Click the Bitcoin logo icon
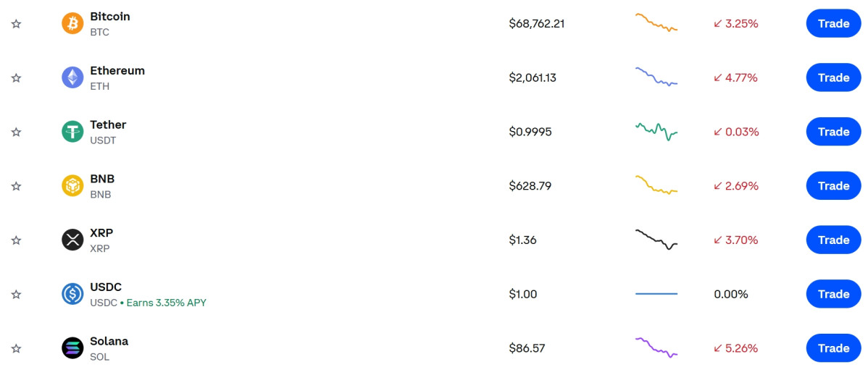The image size is (868, 375). click(x=72, y=24)
